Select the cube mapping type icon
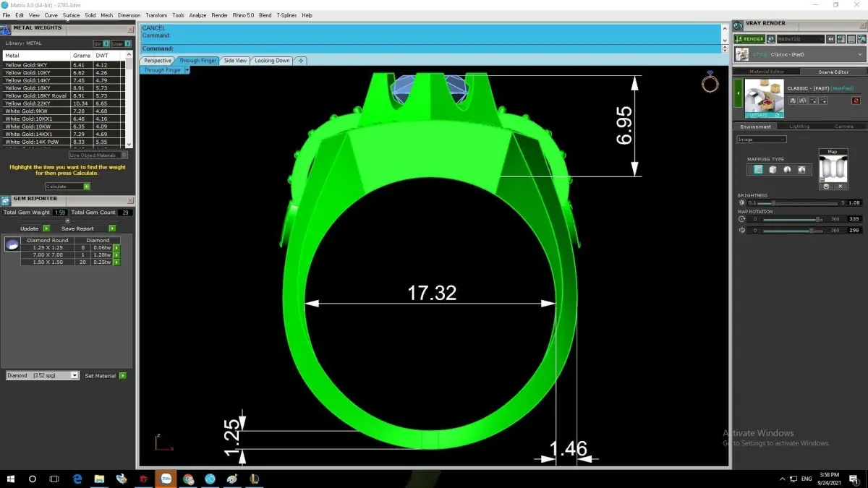This screenshot has width=868, height=488. pos(773,169)
